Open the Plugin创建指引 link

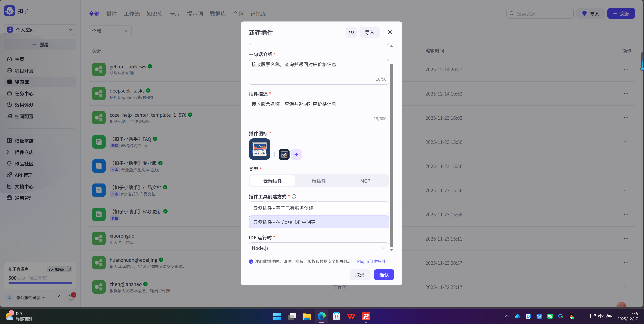[371, 261]
